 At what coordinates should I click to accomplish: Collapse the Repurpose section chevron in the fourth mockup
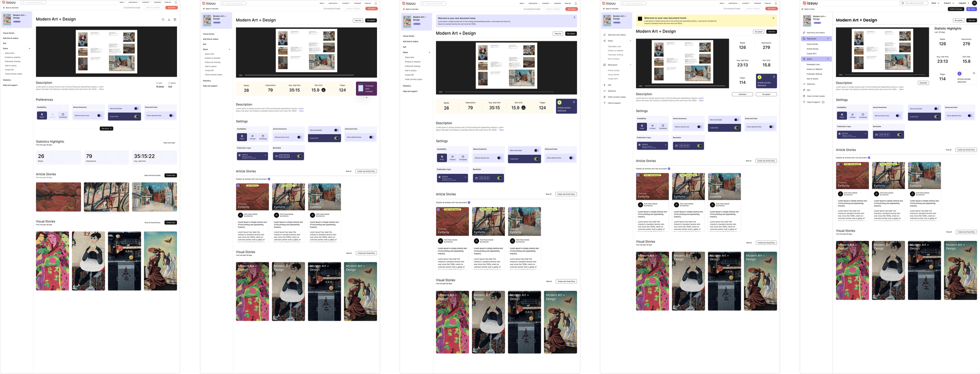click(x=630, y=65)
